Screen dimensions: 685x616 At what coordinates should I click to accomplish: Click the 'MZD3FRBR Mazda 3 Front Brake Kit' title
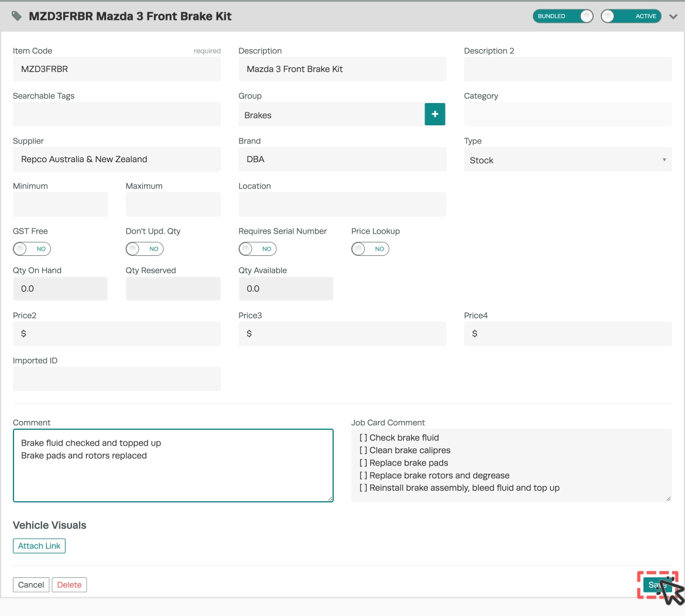click(x=130, y=16)
